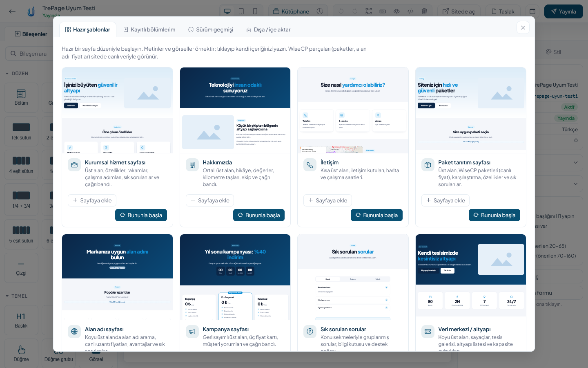Open the Kütüphane button

tap(291, 11)
